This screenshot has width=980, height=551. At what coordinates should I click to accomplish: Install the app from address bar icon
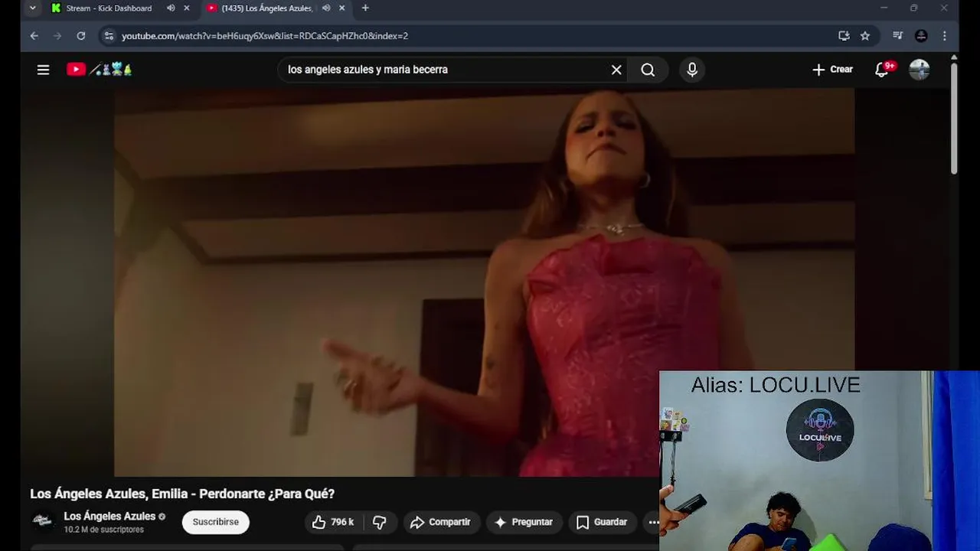(844, 36)
